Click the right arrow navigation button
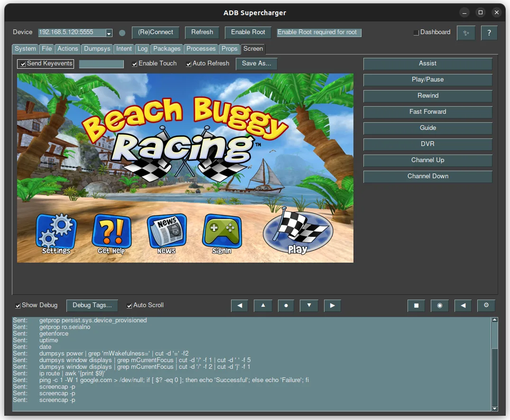Viewport: 510px width, 420px height. pos(333,306)
